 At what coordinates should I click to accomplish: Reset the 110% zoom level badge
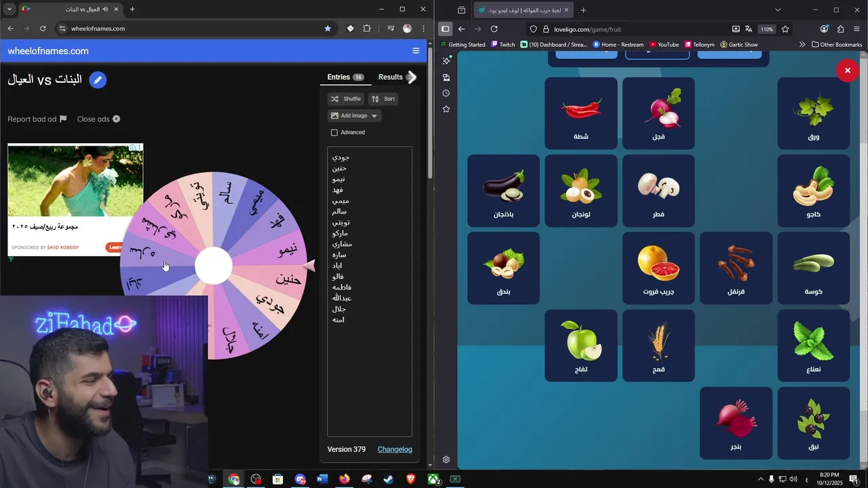(766, 29)
